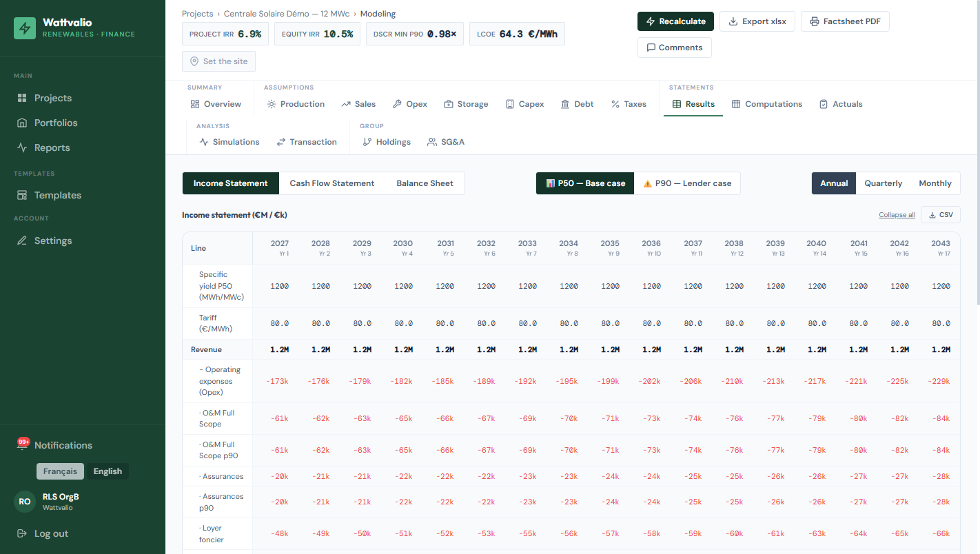The width and height of the screenshot is (980, 554).
Task: Click the Specific yield P50 row label
Action: pos(221,286)
